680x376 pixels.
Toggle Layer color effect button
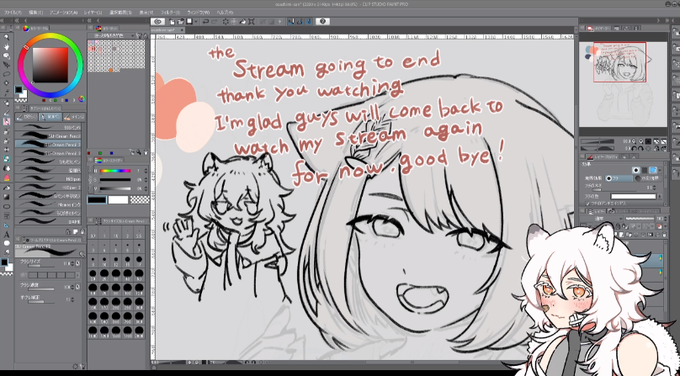click(653, 170)
